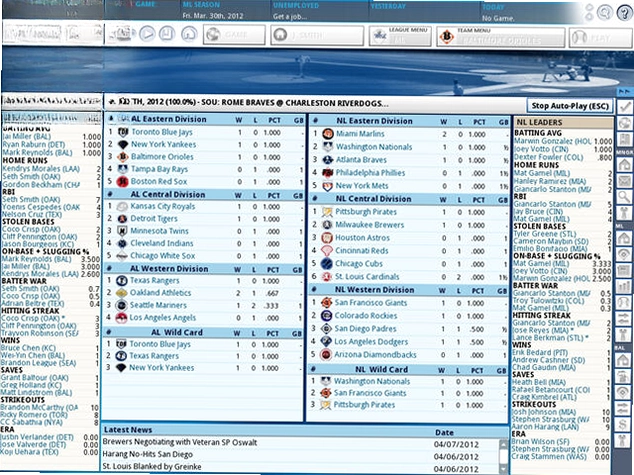Open Toronto Blue Jays in AL Eastern Division
634x475 pixels.
pos(162,132)
